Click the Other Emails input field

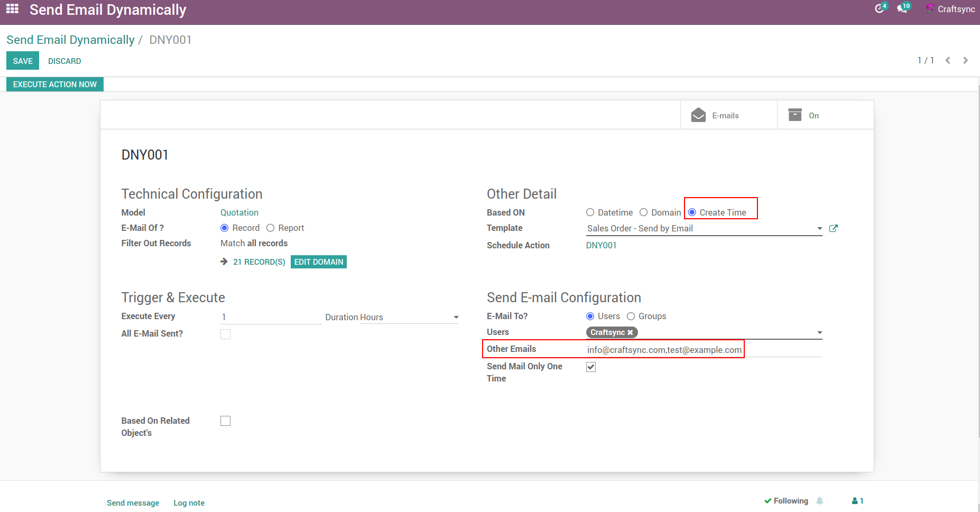pyautogui.click(x=703, y=350)
